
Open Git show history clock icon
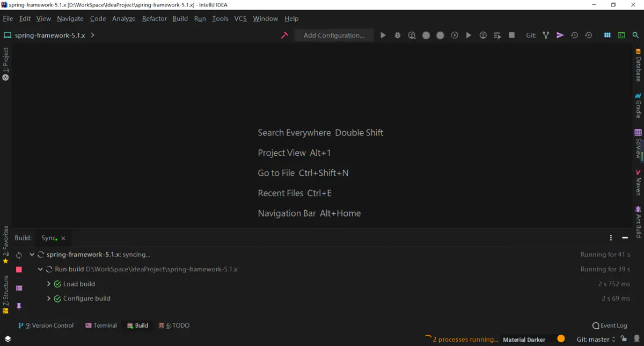pyautogui.click(x=574, y=35)
